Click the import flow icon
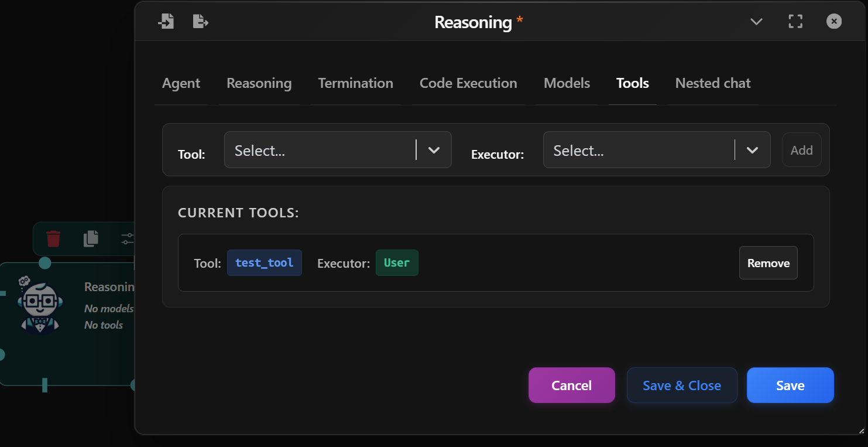 coord(166,21)
